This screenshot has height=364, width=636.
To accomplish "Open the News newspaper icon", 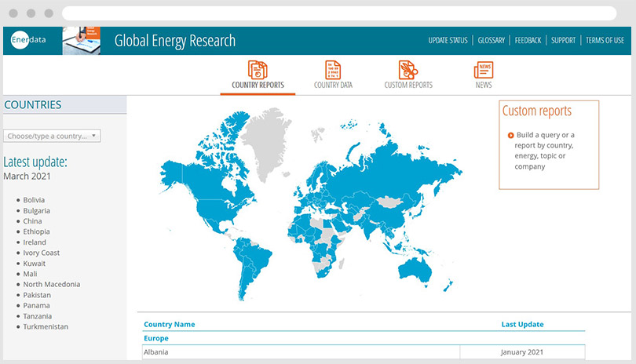I will (484, 70).
